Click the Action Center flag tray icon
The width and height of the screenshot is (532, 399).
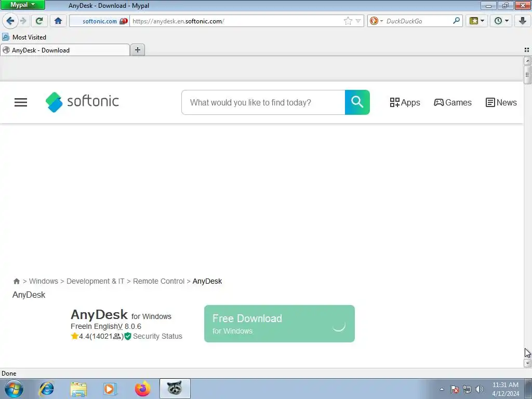click(x=455, y=389)
